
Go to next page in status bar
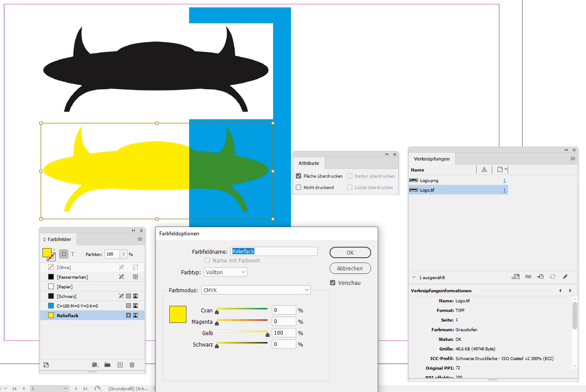point(76,388)
